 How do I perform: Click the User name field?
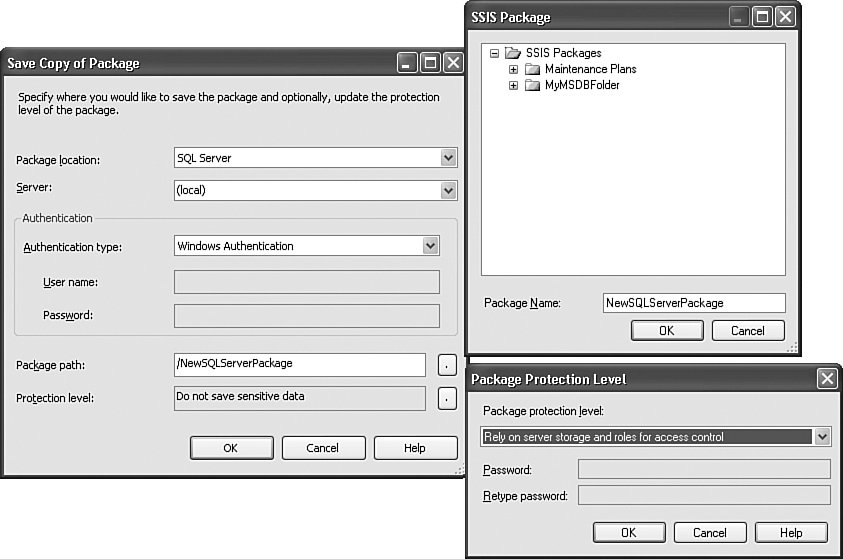tap(306, 282)
